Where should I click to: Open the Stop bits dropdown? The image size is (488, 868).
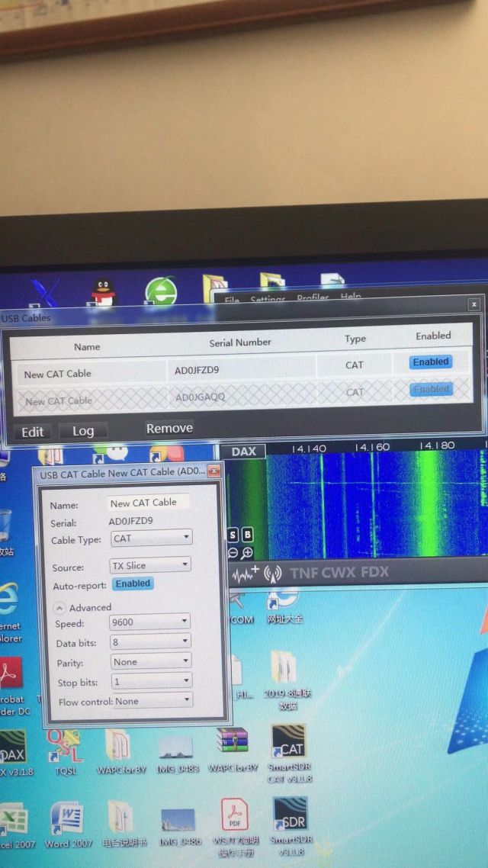(152, 681)
